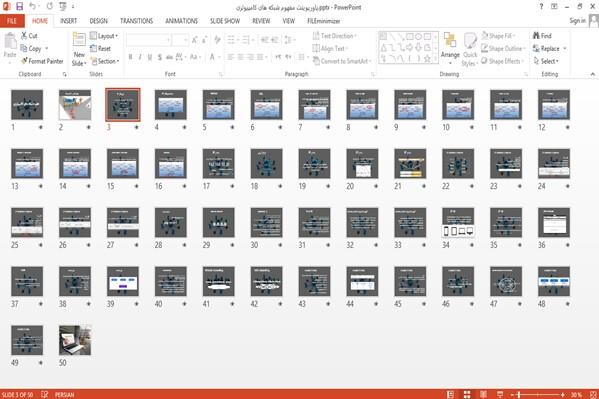599x399 pixels.
Task: Click PERSIAN language indicator
Action: pyautogui.click(x=65, y=394)
